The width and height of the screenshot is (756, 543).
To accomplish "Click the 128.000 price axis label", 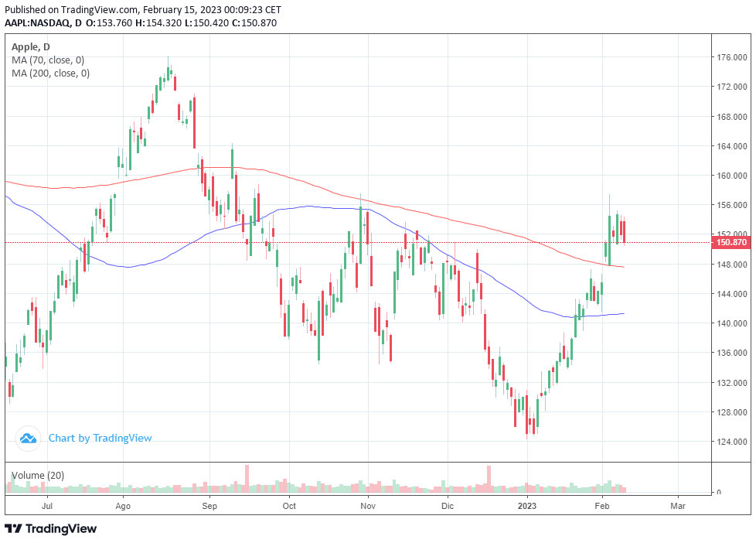I will click(732, 412).
